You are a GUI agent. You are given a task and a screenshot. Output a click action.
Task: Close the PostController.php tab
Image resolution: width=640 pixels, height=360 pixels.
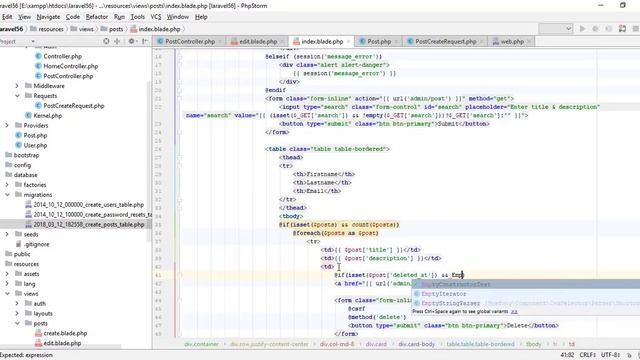[220, 42]
